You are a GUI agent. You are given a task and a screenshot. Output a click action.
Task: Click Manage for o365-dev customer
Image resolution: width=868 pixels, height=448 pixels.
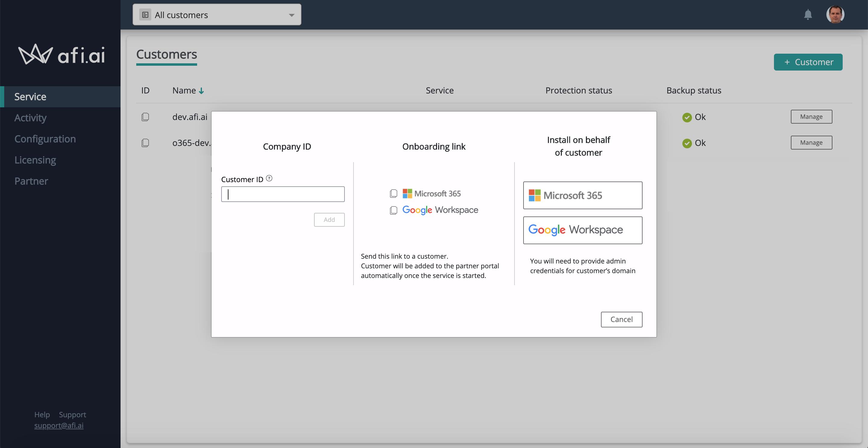[x=811, y=143]
